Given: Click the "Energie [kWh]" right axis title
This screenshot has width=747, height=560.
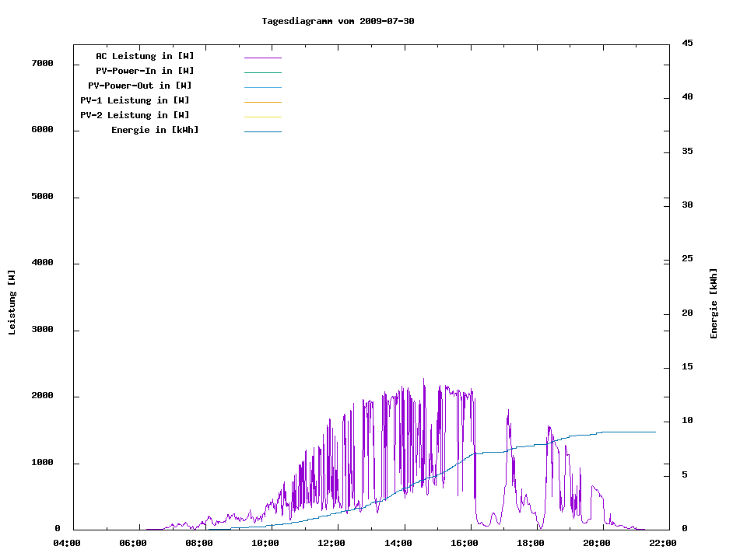Looking at the screenshot, I should [x=714, y=303].
